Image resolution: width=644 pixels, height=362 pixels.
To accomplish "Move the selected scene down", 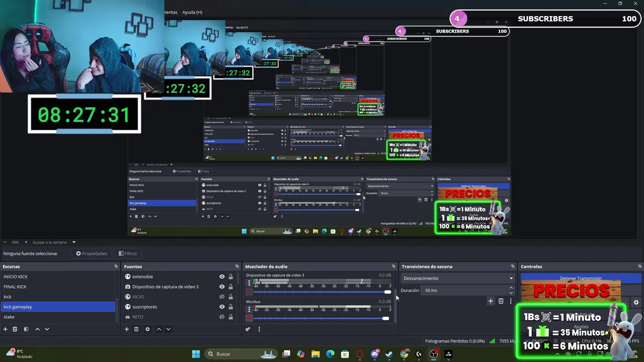I will [x=47, y=329].
